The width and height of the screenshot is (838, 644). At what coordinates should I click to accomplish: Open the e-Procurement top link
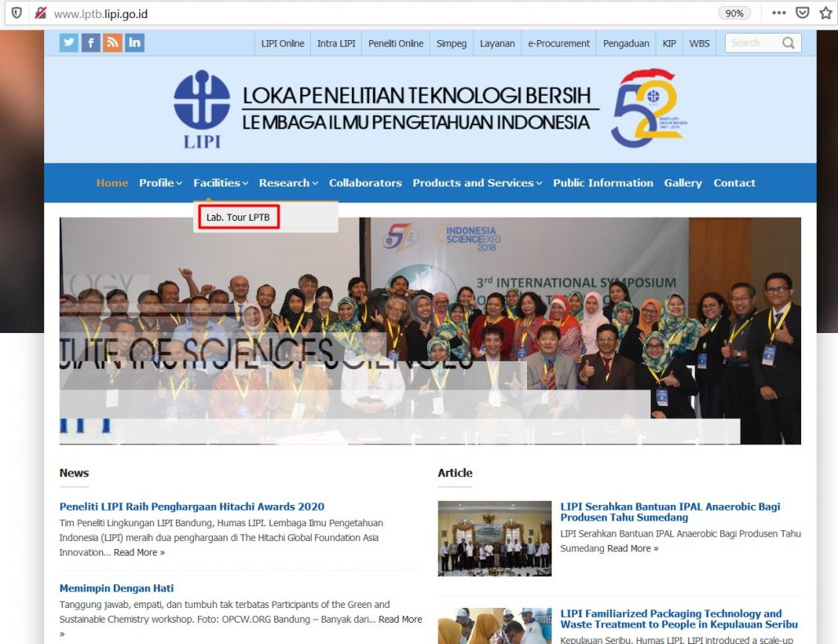(x=558, y=43)
